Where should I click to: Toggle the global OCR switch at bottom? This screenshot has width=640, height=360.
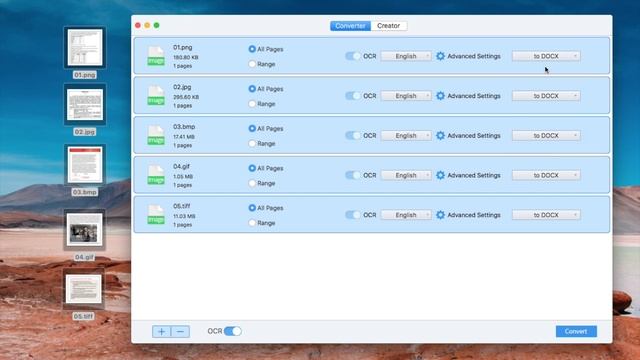(233, 331)
